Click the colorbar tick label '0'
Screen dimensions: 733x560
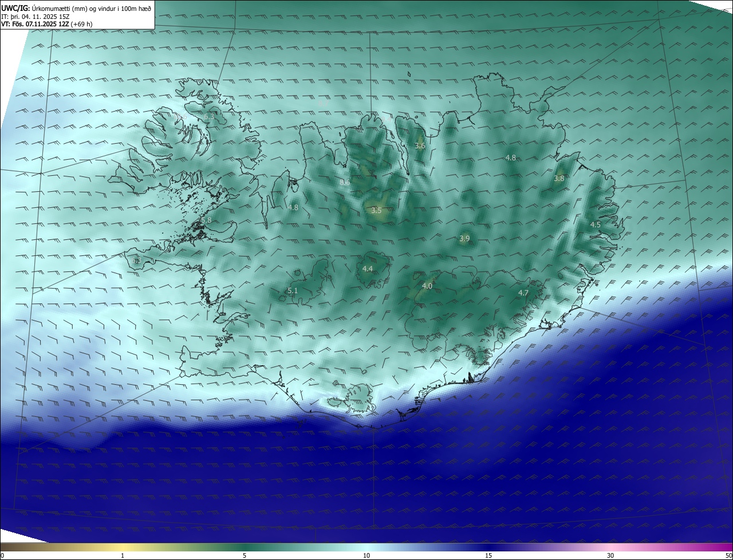tap(2, 555)
